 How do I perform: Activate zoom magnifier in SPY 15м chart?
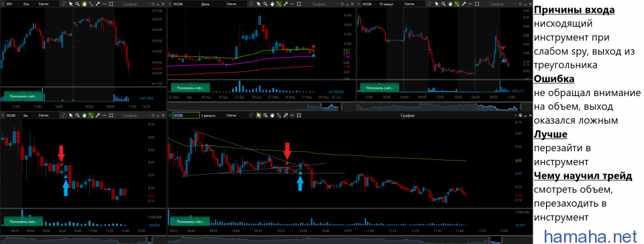(x=77, y=4)
